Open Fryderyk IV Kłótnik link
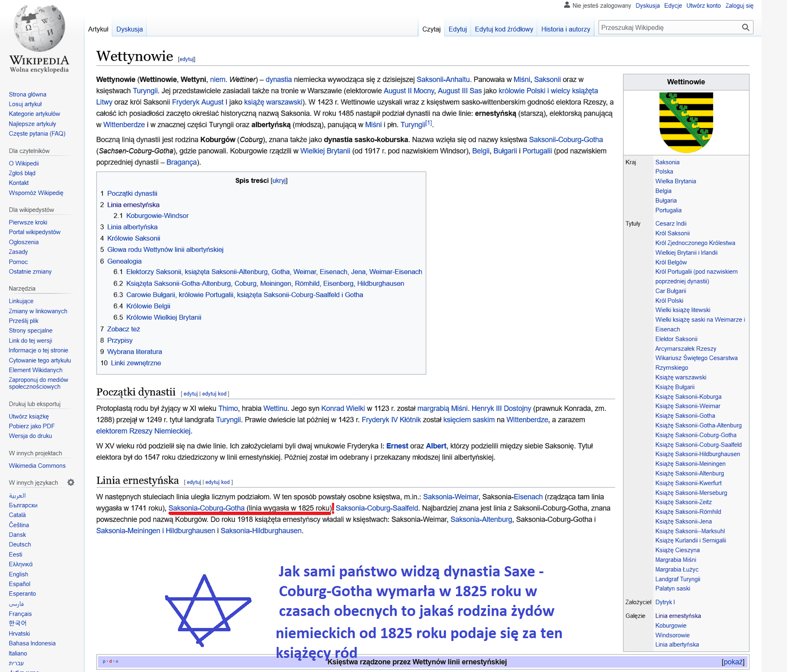 click(x=391, y=420)
